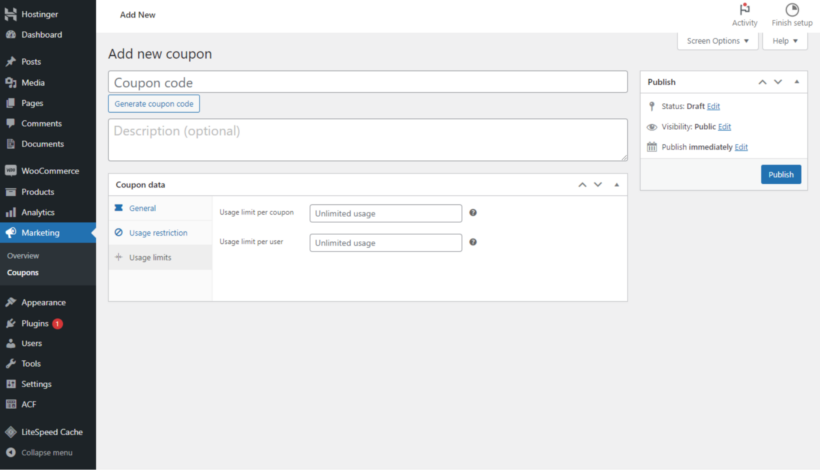Switch to the Usage restriction tab
This screenshot has height=470, width=820.
(158, 233)
